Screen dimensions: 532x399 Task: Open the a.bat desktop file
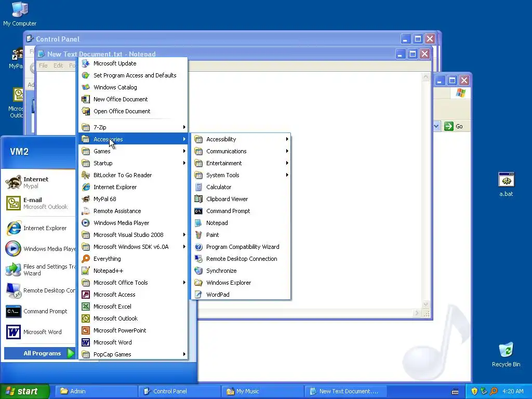[x=506, y=184]
